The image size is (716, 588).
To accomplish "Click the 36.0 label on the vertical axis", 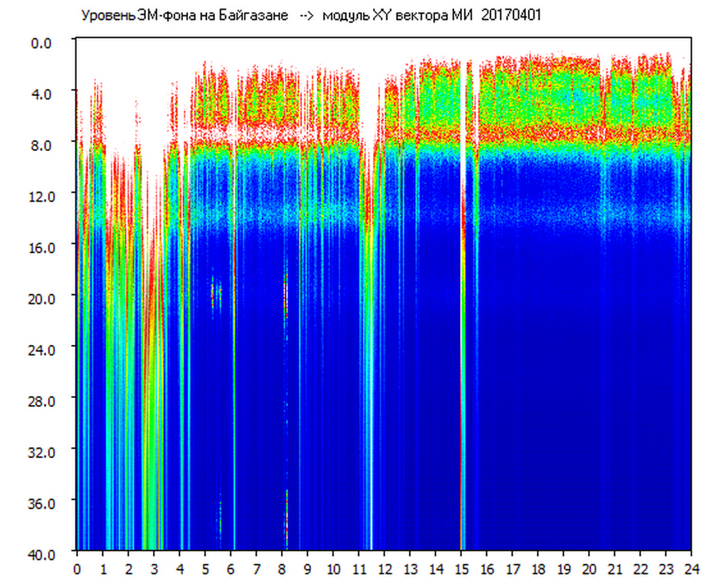I will (x=50, y=502).
